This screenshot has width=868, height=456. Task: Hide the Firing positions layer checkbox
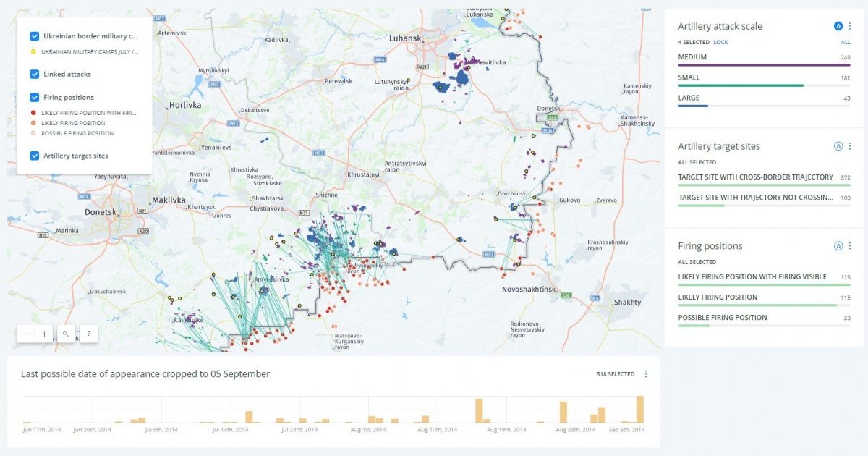(x=35, y=97)
